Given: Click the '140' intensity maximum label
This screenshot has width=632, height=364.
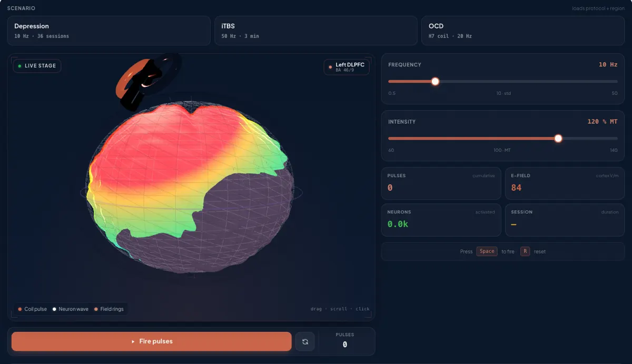Looking at the screenshot, I should tap(614, 150).
